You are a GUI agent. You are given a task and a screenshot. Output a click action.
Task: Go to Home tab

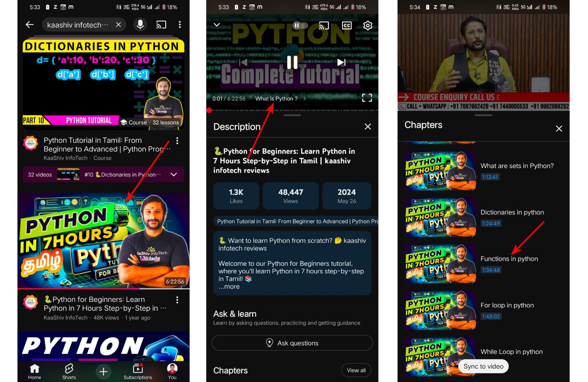(x=35, y=371)
